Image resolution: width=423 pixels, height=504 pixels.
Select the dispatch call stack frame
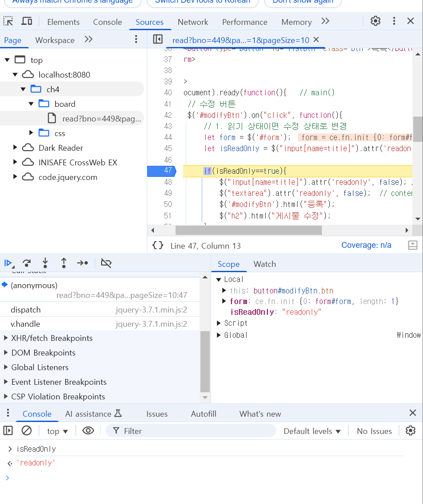100,309
